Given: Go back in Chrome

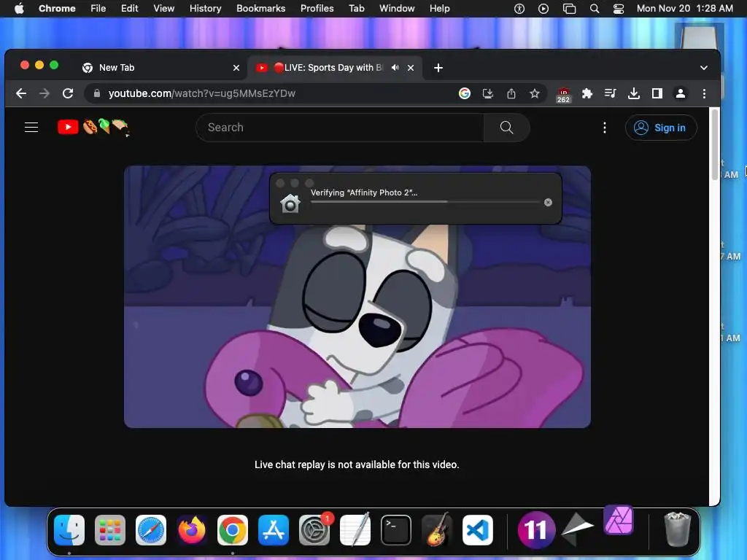Looking at the screenshot, I should (x=21, y=93).
